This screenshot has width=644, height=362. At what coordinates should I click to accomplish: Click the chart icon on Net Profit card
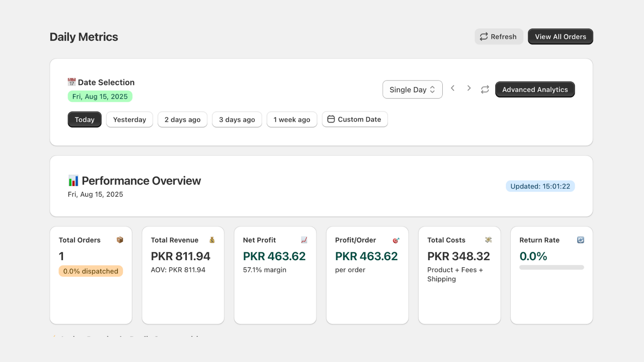point(304,240)
